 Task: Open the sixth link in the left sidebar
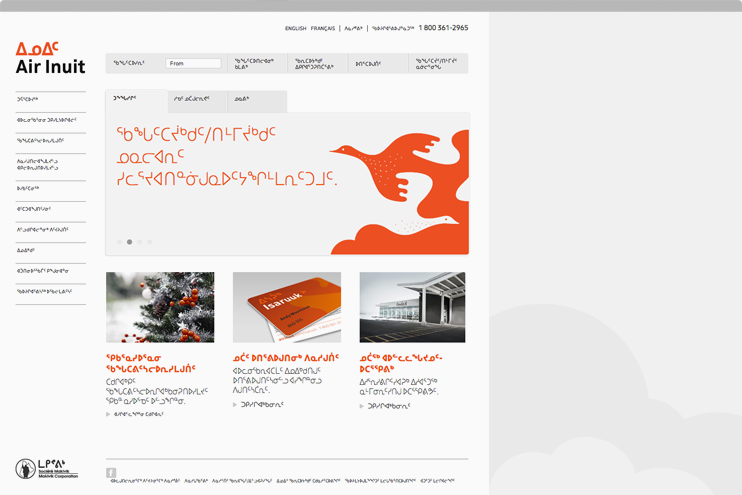34,209
